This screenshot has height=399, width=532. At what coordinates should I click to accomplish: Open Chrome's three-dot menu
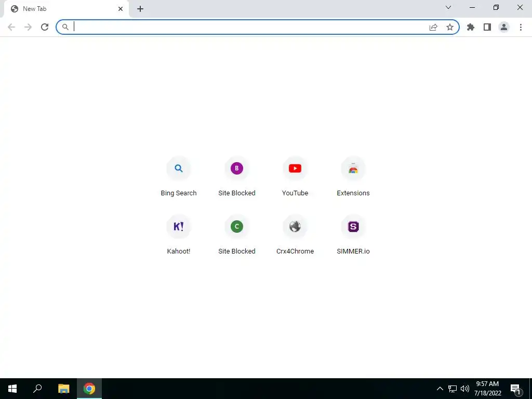(521, 27)
